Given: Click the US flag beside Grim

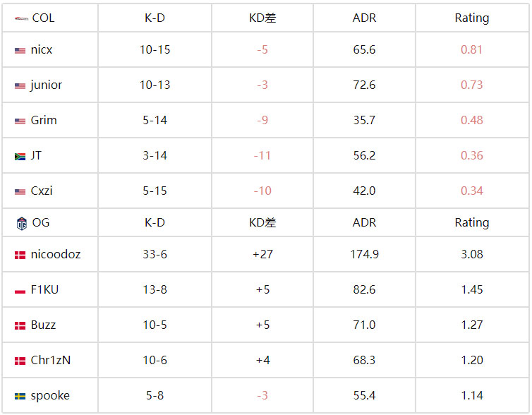Looking at the screenshot, I should [x=20, y=121].
